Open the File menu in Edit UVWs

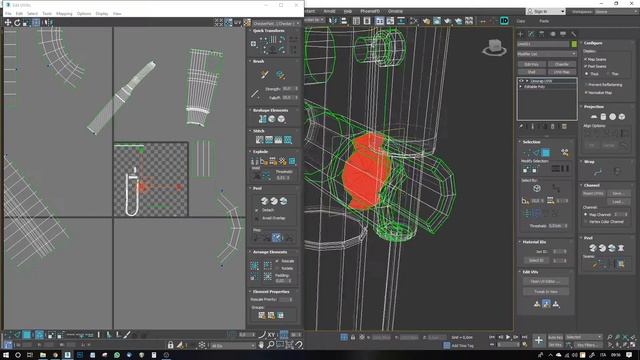pos(8,13)
